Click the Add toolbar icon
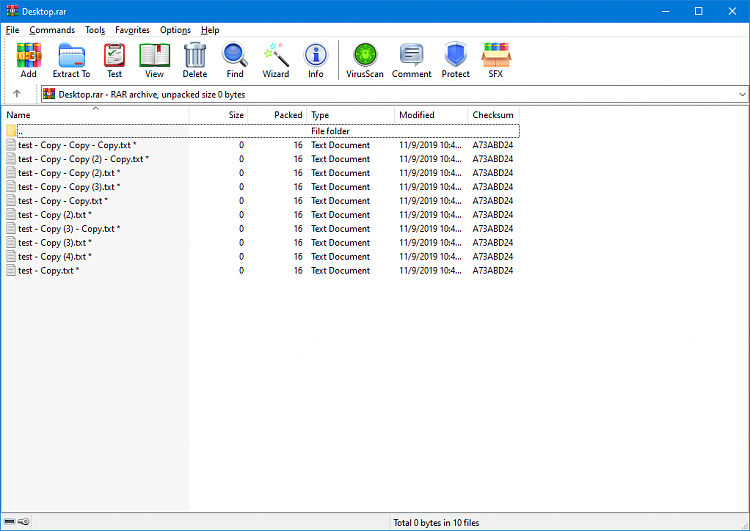 [x=29, y=60]
